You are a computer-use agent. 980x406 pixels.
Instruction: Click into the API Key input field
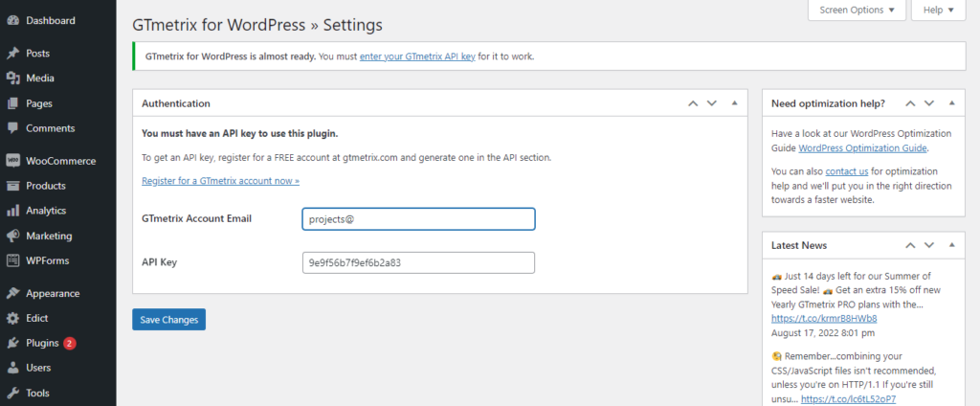pyautogui.click(x=419, y=262)
